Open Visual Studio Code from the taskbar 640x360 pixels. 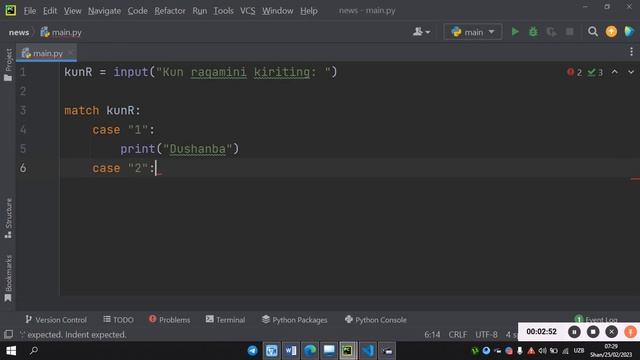click(x=367, y=351)
